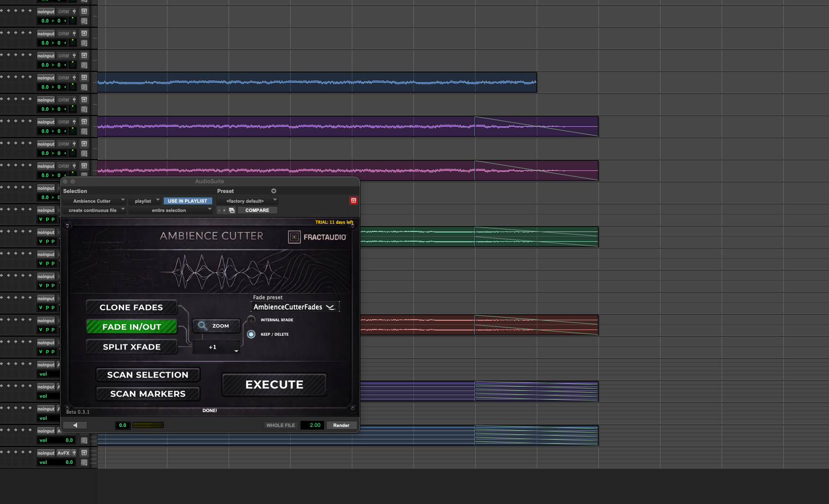Open the comments icon on the purple clip track
The width and height of the screenshot is (829, 504).
click(84, 131)
